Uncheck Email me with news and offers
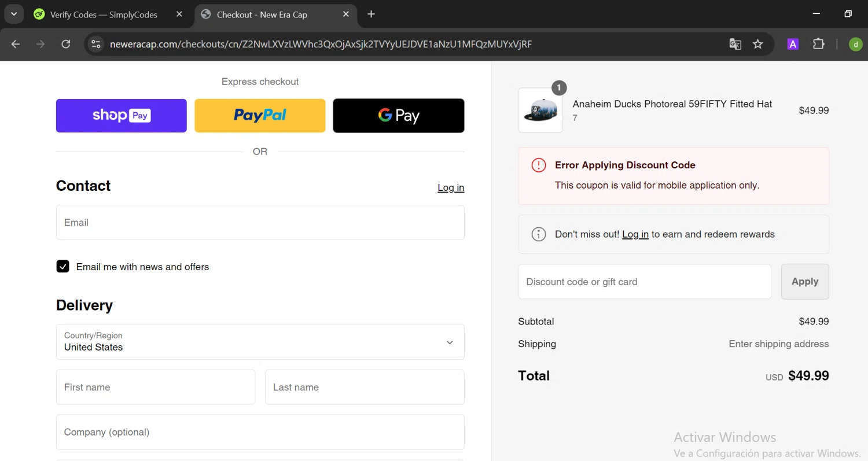The height and width of the screenshot is (461, 868). pos(63,266)
